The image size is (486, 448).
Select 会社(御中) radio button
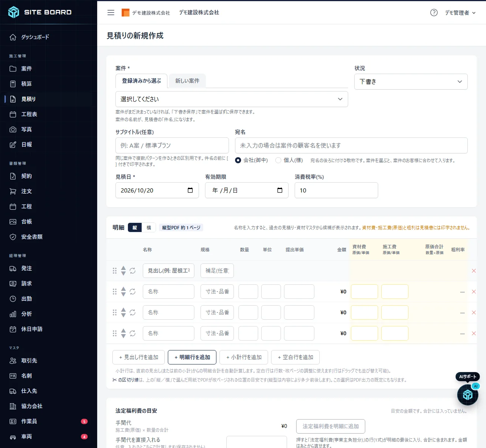pos(238,160)
